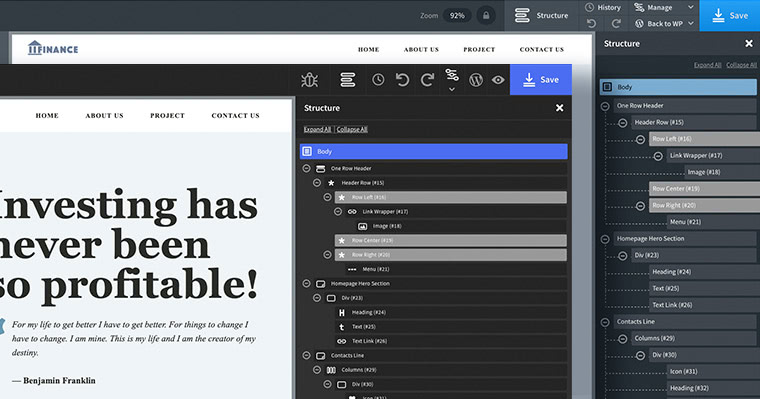Select Row Center (#19) in the front Structure panel
The height and width of the screenshot is (399, 760).
coord(451,240)
